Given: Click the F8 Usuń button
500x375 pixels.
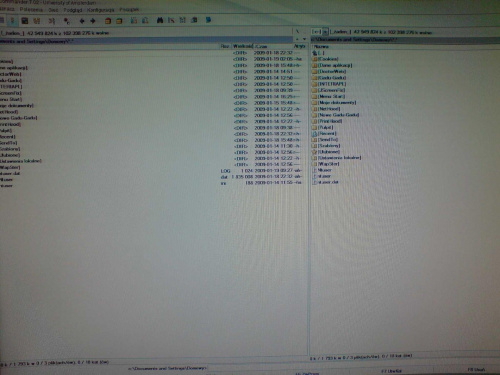Looking at the screenshot, I should [476, 370].
